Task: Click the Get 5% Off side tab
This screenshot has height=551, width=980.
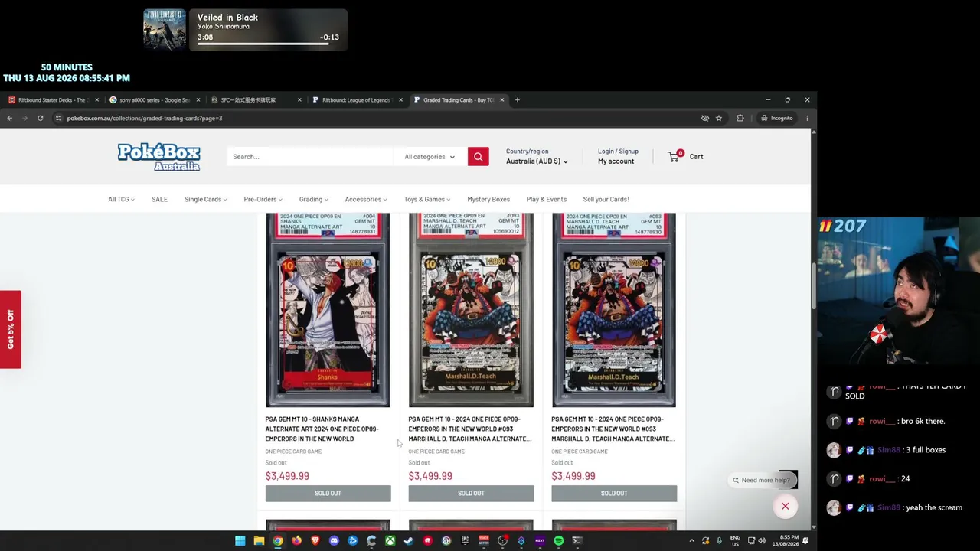Action: (x=11, y=329)
